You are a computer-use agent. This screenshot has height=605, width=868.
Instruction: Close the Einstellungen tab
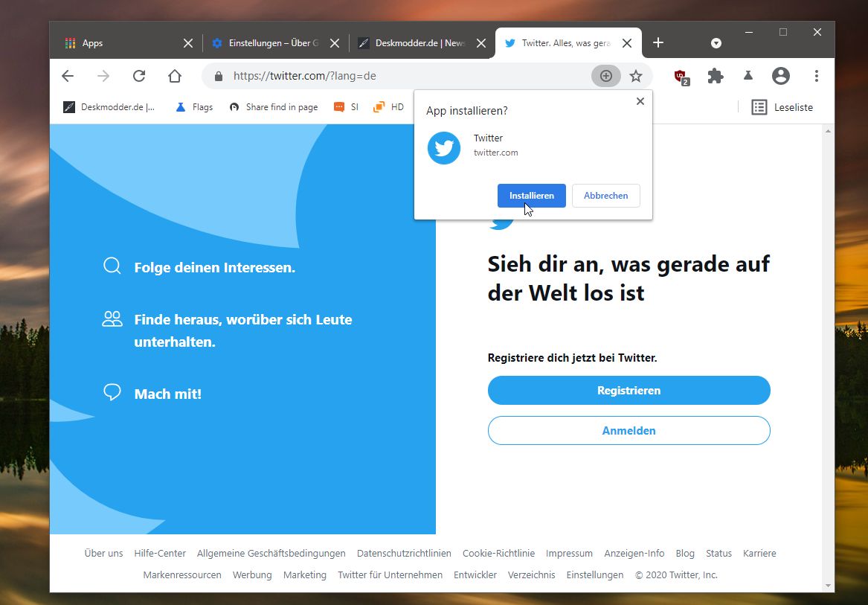coord(335,43)
